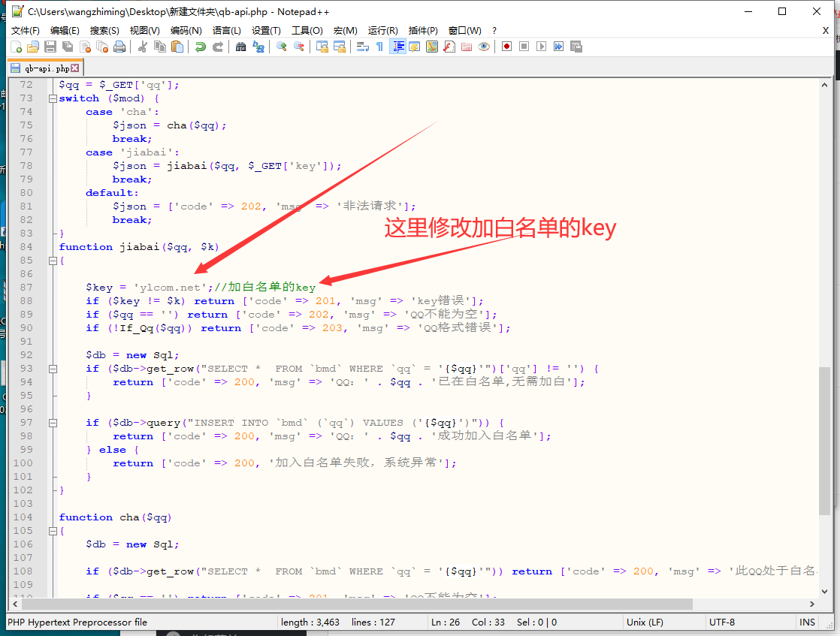840x636 pixels.
Task: Open the 语言(L) menu
Action: (x=227, y=31)
